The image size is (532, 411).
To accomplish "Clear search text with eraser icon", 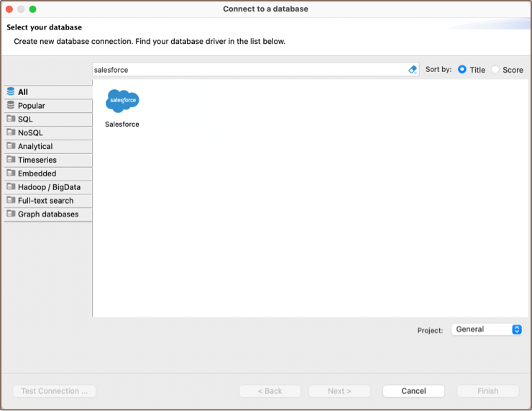I will coord(413,70).
